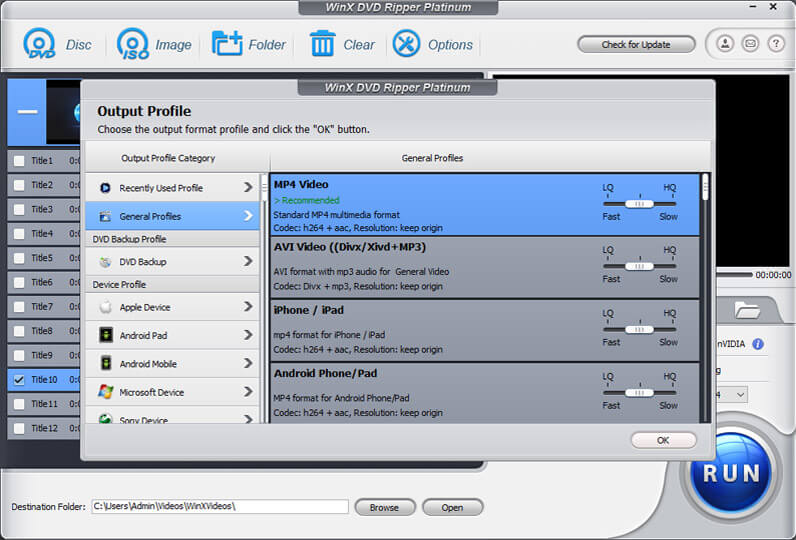Click MP4 Video quality slider
The height and width of the screenshot is (540, 796).
[x=639, y=204]
